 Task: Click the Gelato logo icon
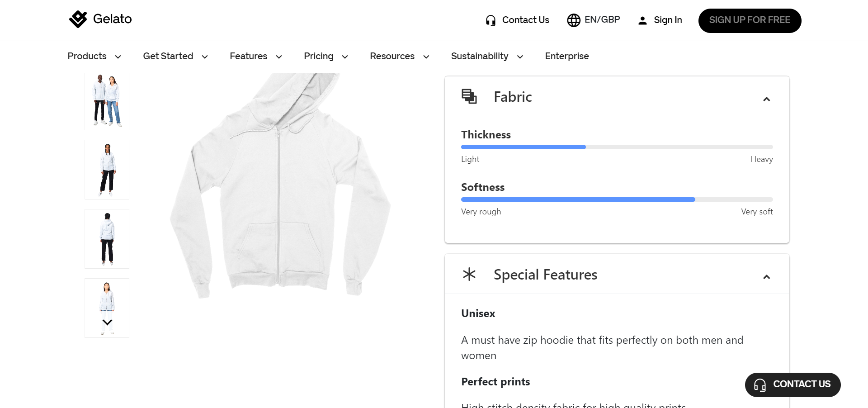click(x=78, y=19)
